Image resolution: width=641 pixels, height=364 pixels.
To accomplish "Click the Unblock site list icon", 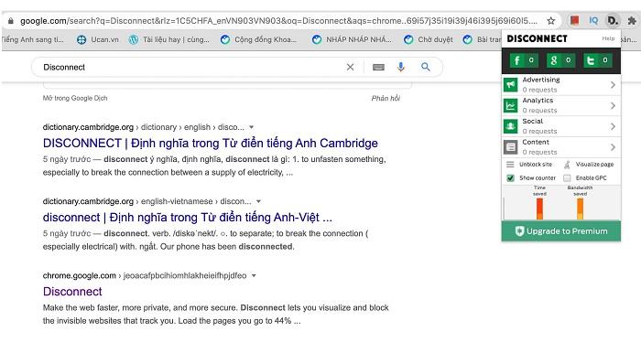I will click(x=510, y=165).
